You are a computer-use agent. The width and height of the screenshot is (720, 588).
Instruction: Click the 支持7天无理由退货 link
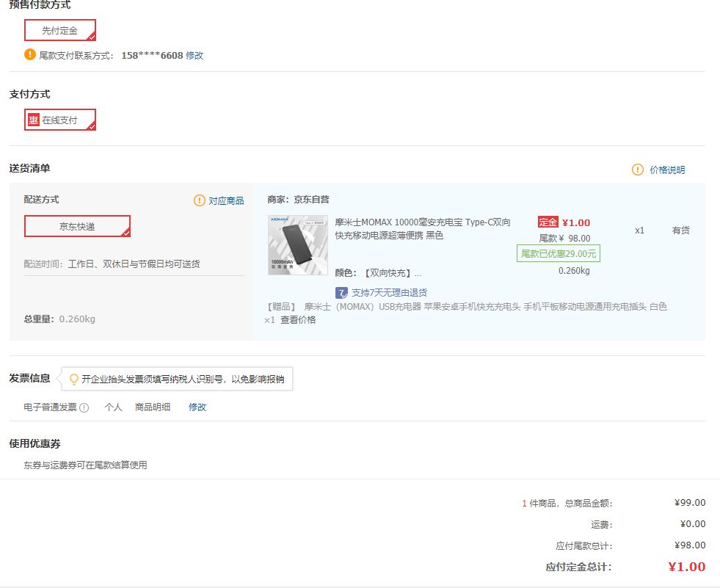tap(390, 293)
